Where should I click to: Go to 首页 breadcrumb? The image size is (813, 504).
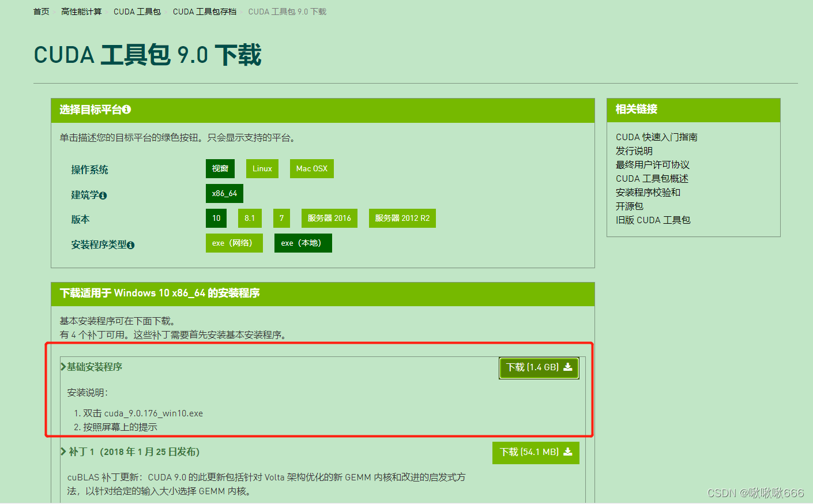(x=42, y=12)
